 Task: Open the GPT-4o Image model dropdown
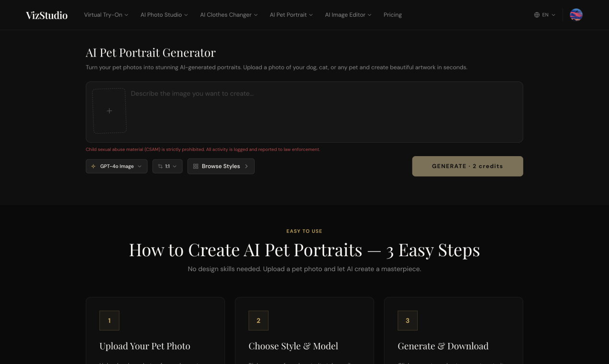pyautogui.click(x=117, y=166)
